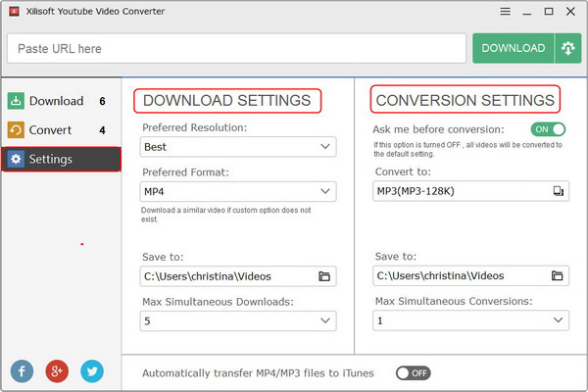Switch to the Download tab
This screenshot has height=392, width=588.
click(x=62, y=101)
